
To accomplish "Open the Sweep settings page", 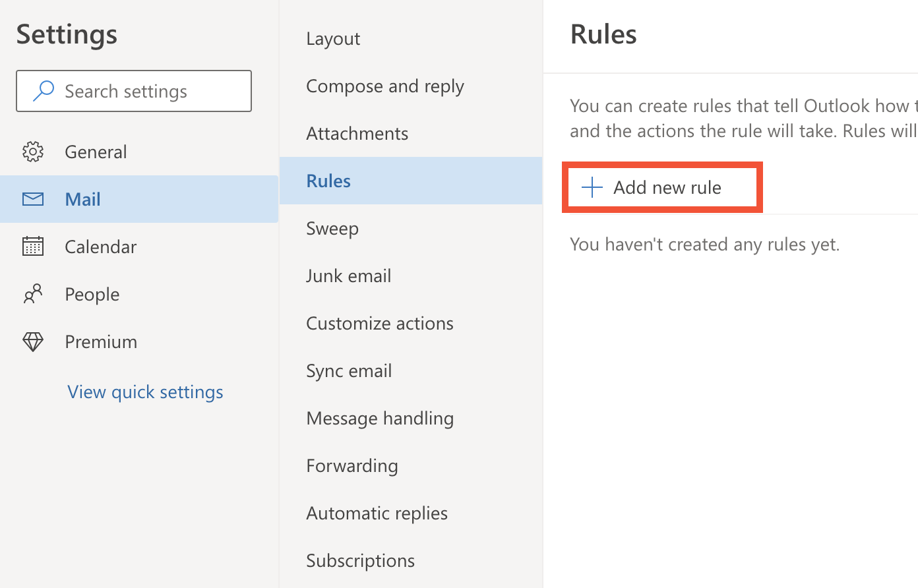I will (332, 227).
